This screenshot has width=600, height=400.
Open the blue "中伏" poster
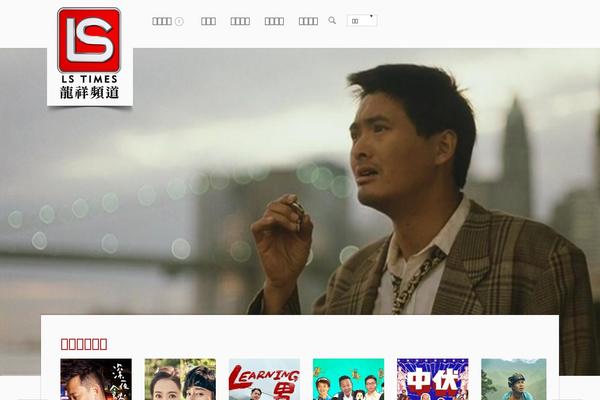click(433, 379)
